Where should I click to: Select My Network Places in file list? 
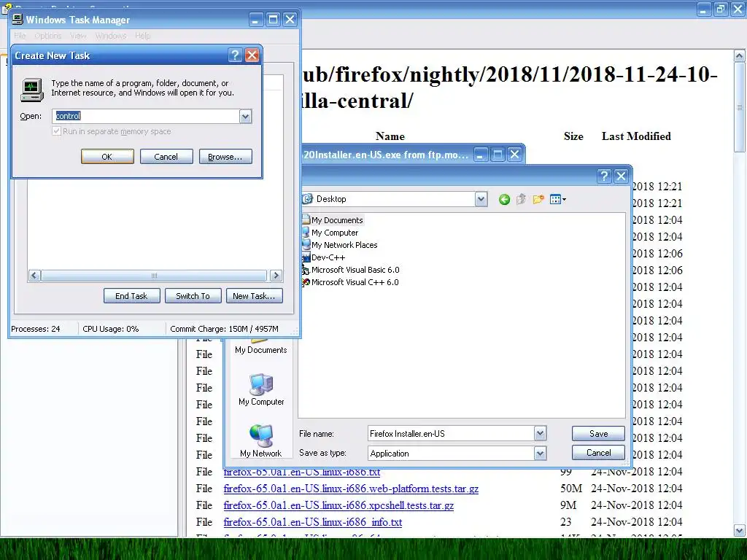click(x=339, y=245)
